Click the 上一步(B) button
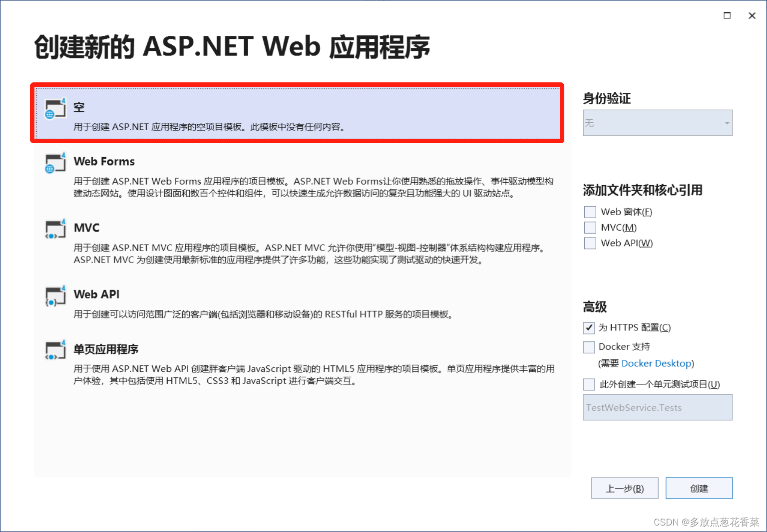Image resolution: width=767 pixels, height=532 pixels. (x=625, y=488)
